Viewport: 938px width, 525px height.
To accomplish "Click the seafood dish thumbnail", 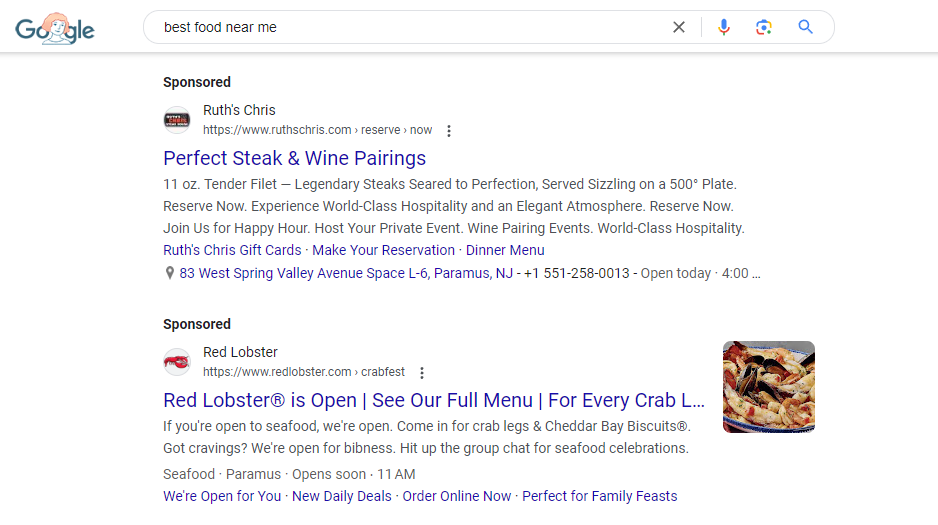I will (x=769, y=387).
